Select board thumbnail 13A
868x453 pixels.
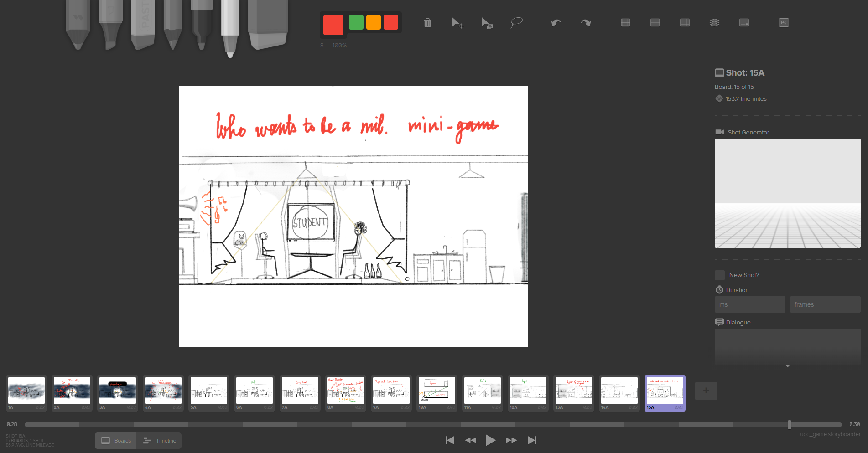point(574,393)
